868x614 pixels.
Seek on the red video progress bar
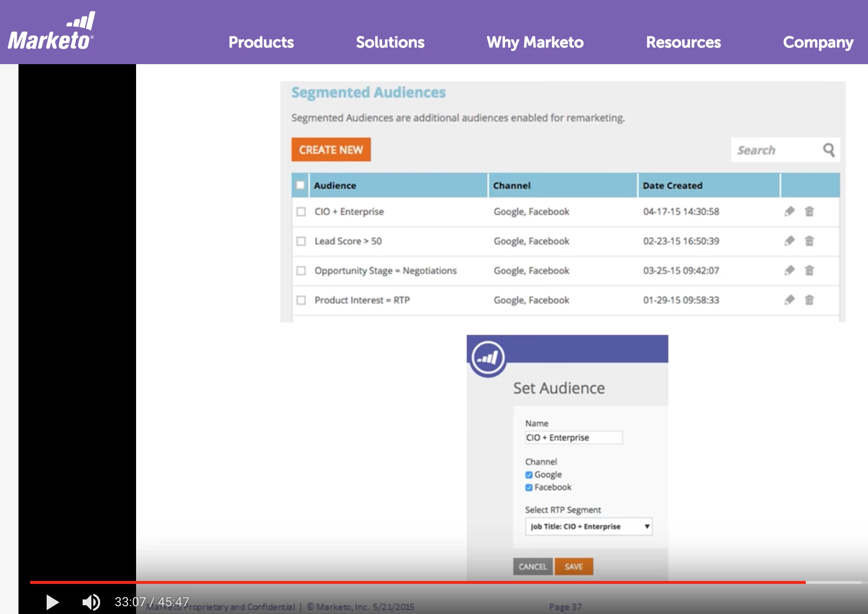pyautogui.click(x=417, y=582)
